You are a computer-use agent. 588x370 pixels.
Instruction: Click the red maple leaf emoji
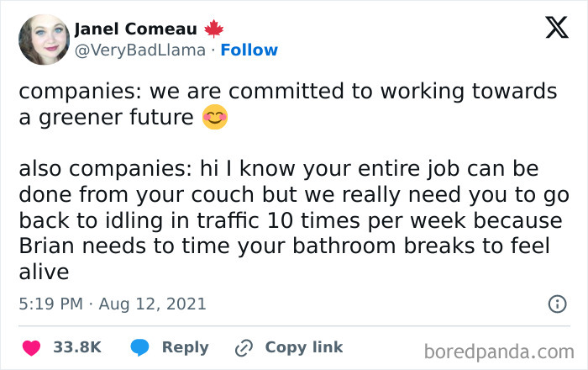215,29
